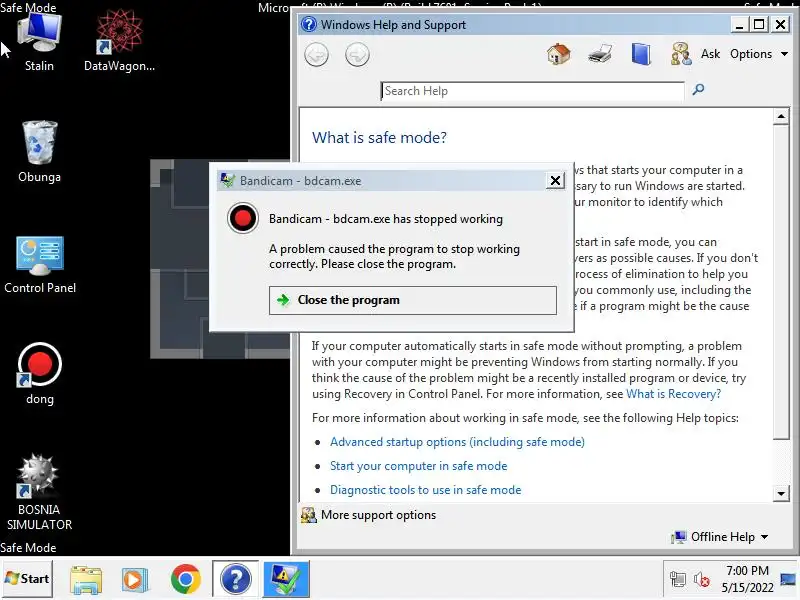Click the Forward arrow in Help and Support

point(357,54)
